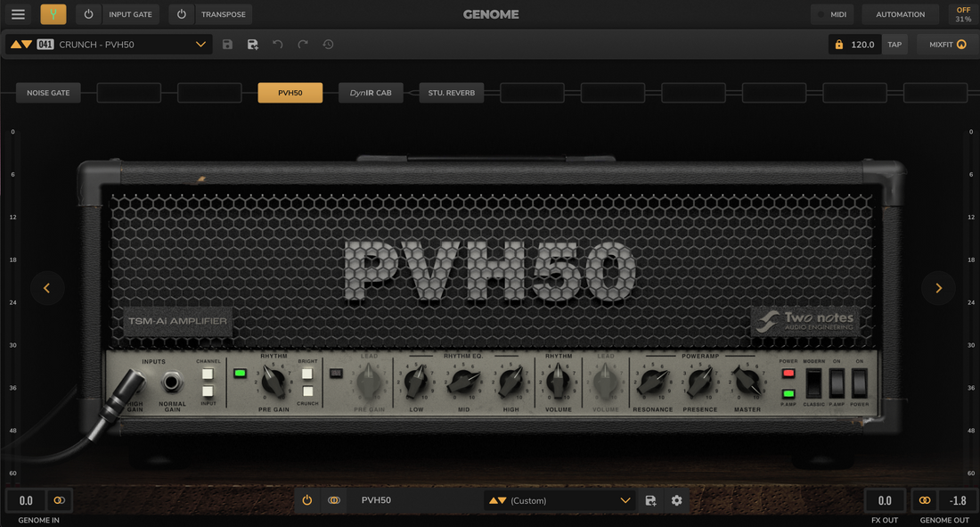Select STU. REVERB block in chain
Viewport: 980px width, 527px height.
pyautogui.click(x=452, y=93)
